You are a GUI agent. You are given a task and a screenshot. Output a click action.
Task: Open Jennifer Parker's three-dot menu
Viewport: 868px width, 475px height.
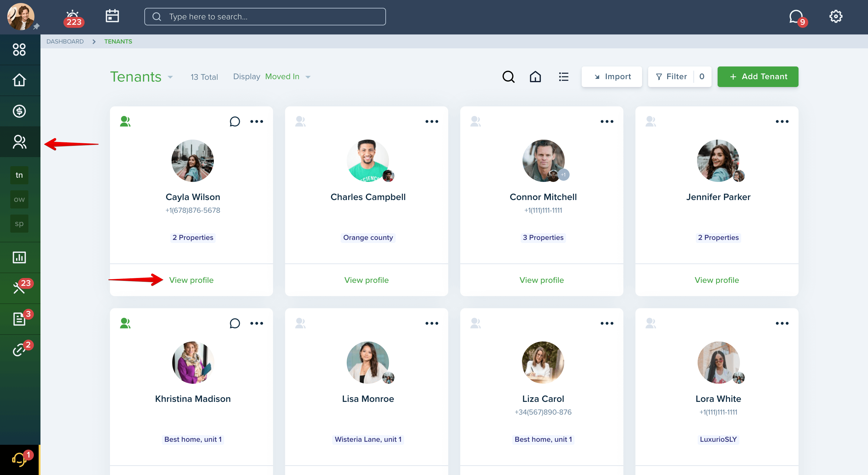782,121
